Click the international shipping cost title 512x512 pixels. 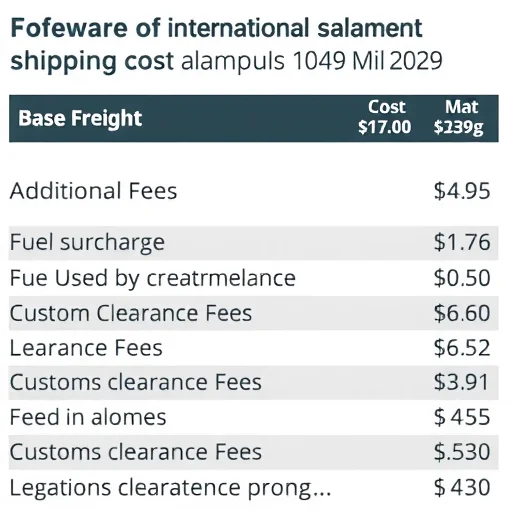(227, 44)
